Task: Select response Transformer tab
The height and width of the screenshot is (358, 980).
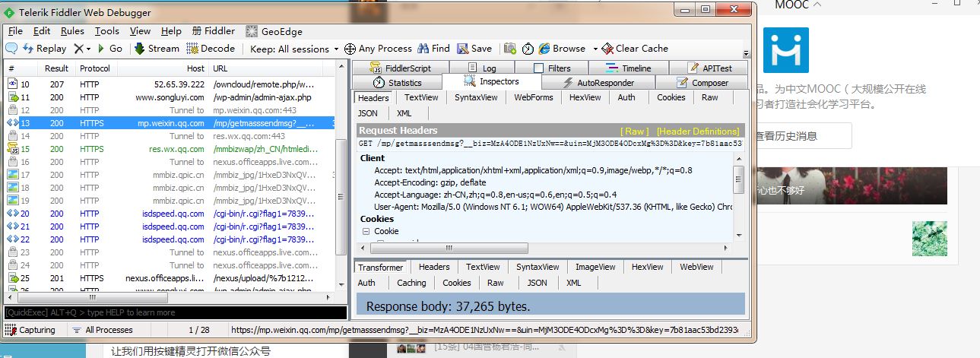Action: [x=381, y=267]
